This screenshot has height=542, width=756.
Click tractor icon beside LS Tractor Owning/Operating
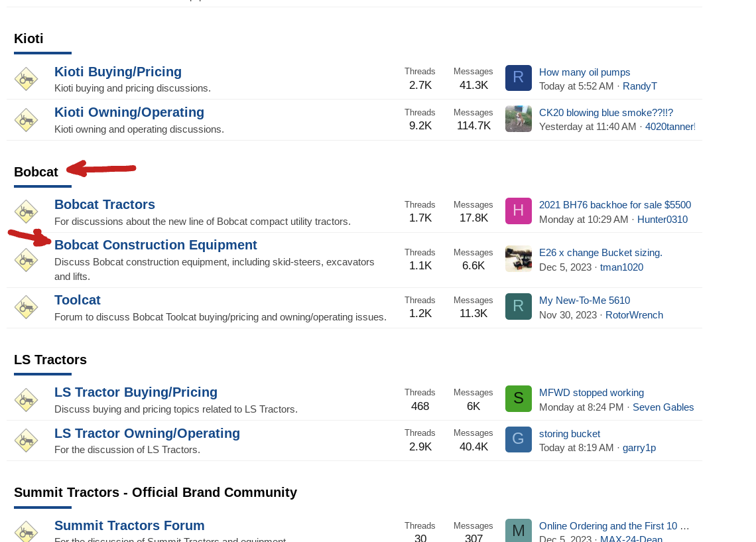click(x=26, y=440)
